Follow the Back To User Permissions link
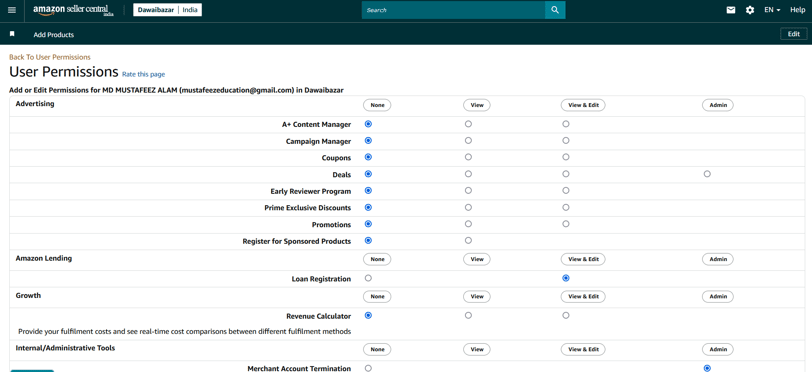 (50, 57)
